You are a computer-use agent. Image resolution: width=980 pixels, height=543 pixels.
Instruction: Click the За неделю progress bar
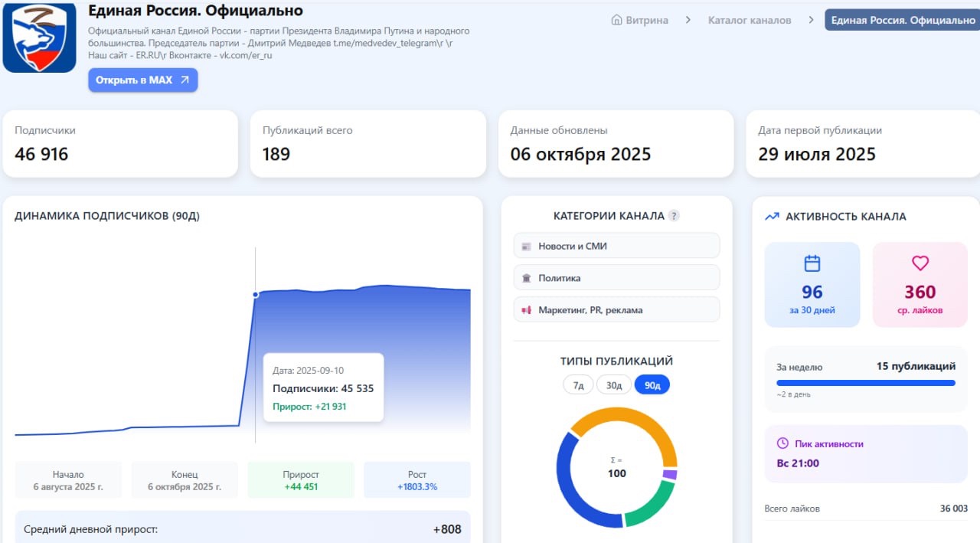pos(866,382)
